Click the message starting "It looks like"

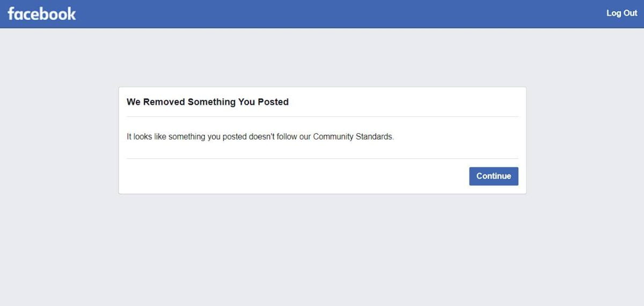pyautogui.click(x=260, y=137)
